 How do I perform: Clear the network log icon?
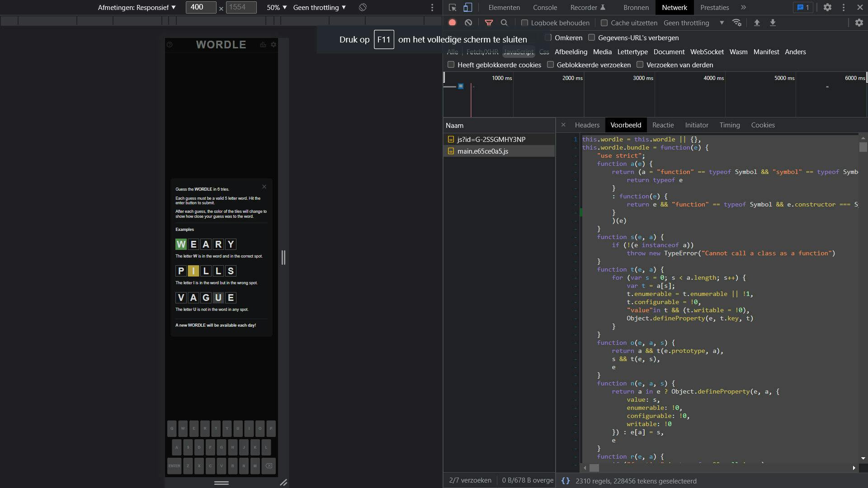468,23
